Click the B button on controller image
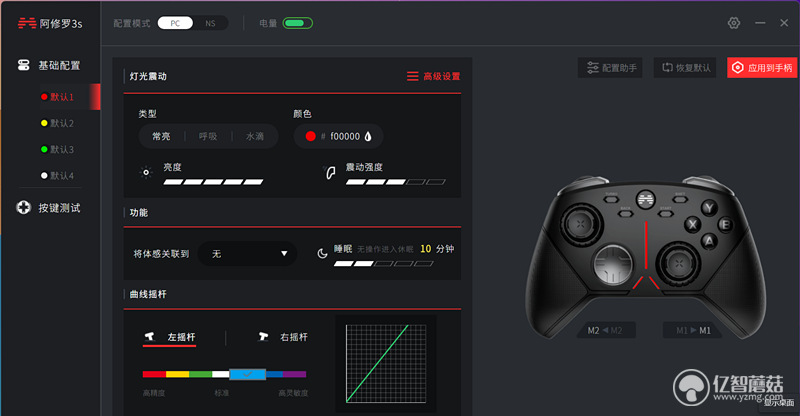 tap(725, 225)
